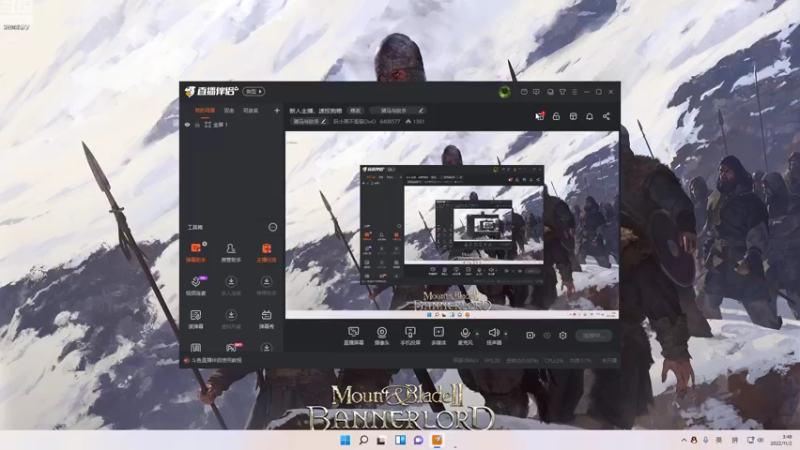Edit the category pill in the upper header row

pos(397,110)
